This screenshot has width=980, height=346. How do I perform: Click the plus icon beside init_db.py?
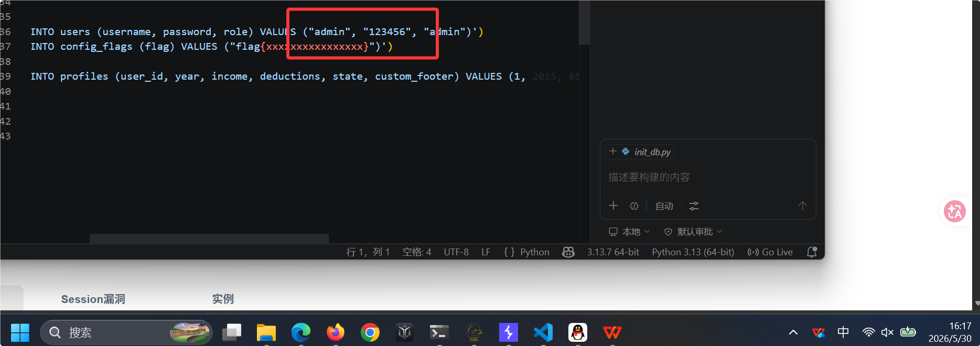pyautogui.click(x=612, y=152)
